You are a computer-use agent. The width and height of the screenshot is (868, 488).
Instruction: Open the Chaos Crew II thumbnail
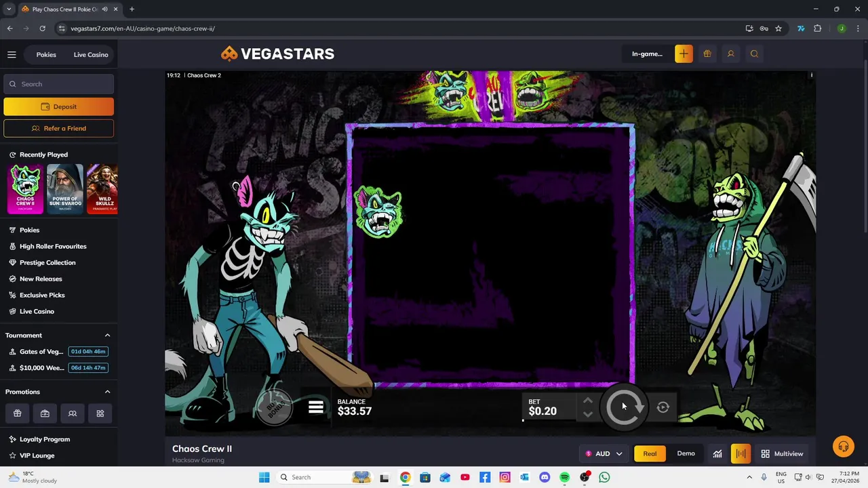(25, 188)
